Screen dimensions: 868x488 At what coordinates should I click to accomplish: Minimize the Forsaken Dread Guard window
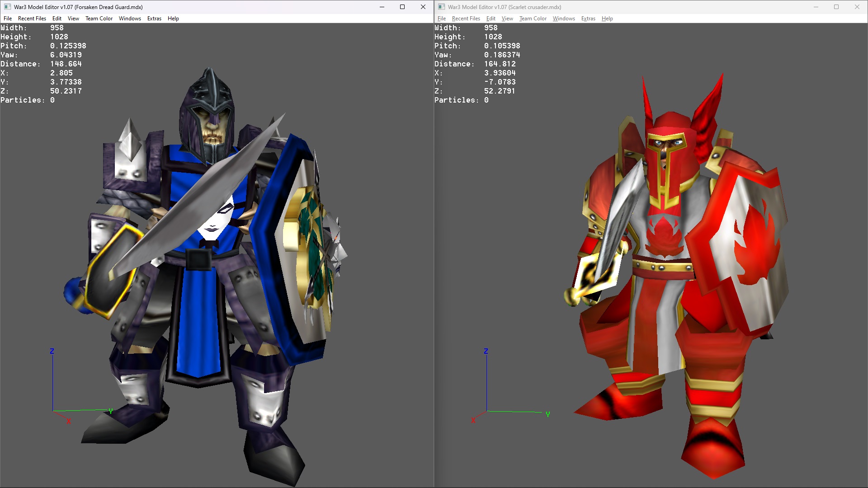[382, 7]
